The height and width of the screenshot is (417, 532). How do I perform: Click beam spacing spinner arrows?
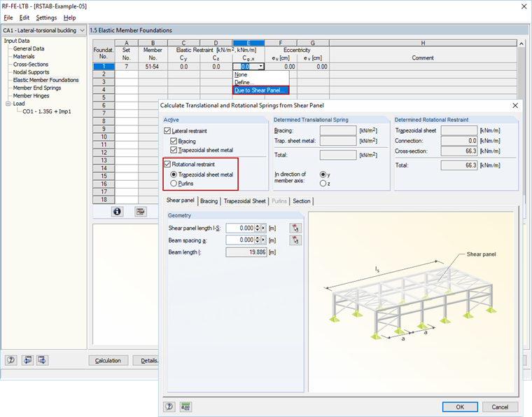(x=258, y=240)
